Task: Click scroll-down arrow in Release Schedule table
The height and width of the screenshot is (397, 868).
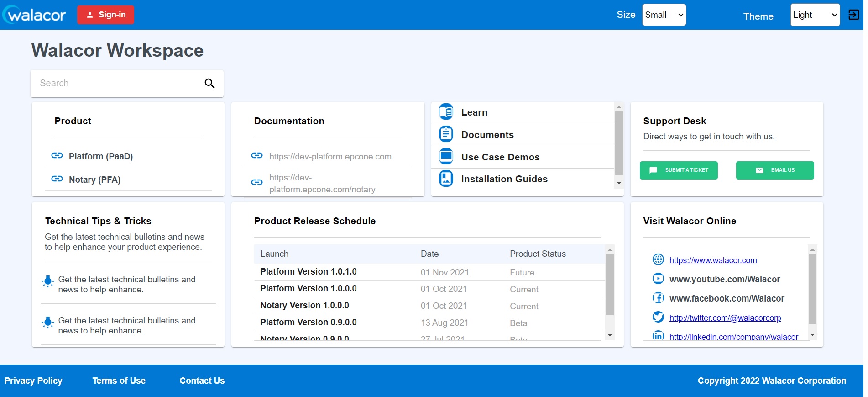Action: [610, 335]
